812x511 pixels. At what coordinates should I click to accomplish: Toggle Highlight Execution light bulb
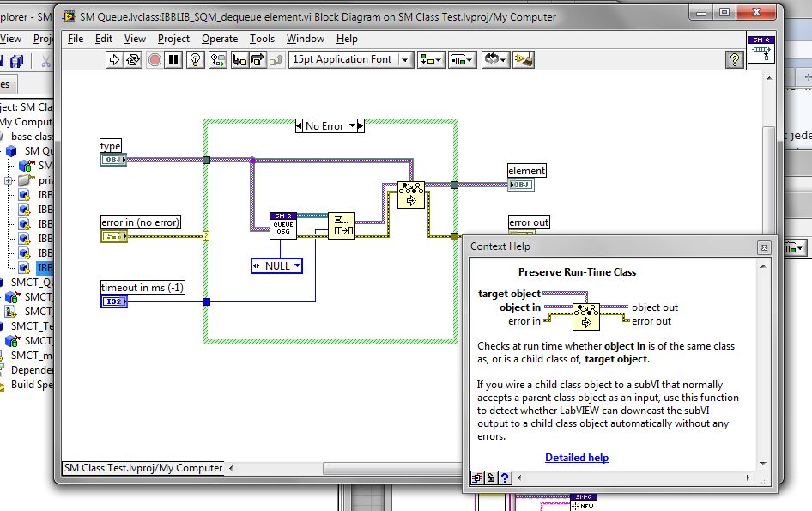pos(195,59)
